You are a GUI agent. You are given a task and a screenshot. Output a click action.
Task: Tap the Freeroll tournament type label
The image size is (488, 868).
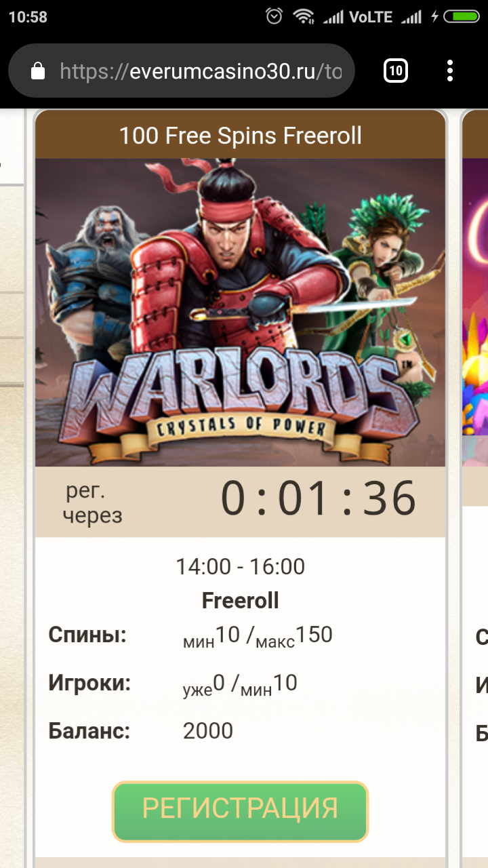coord(241,601)
